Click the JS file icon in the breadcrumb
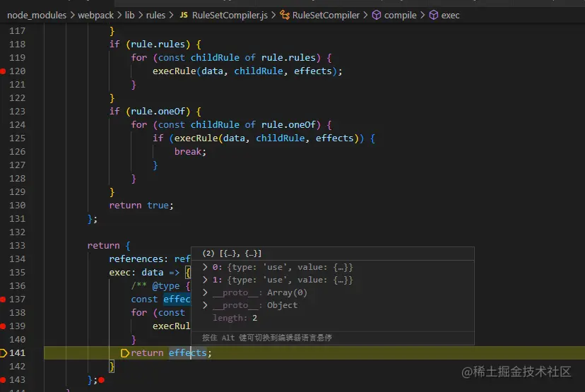This screenshot has height=392, width=585. [184, 16]
